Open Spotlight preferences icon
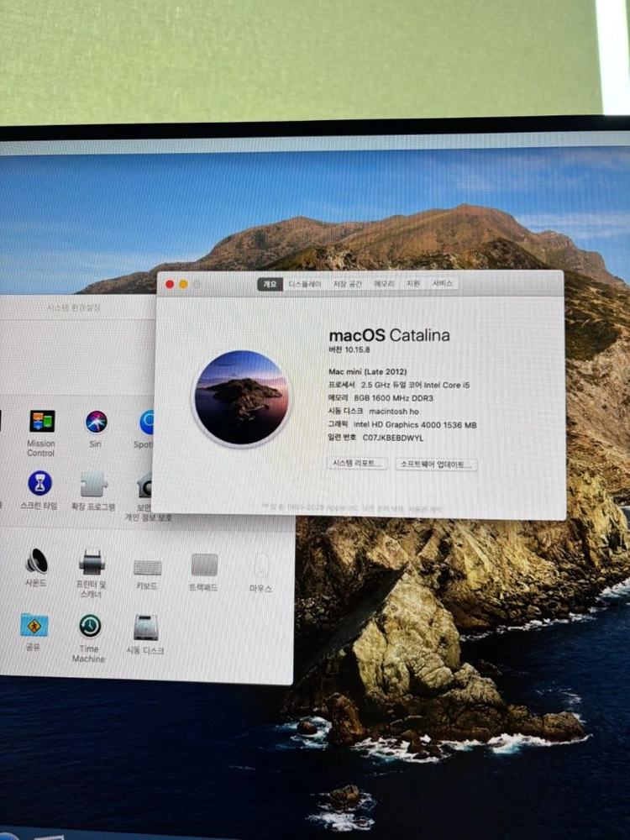630x840 pixels. point(146,423)
